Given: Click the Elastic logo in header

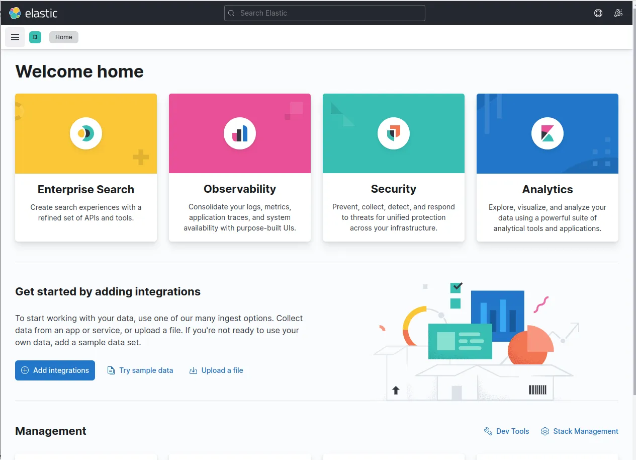Looking at the screenshot, I should [33, 13].
